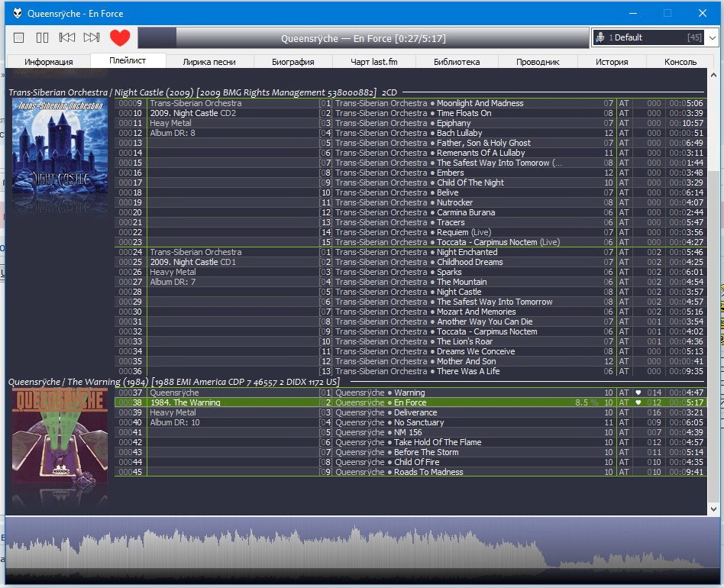The width and height of the screenshot is (724, 588).
Task: Go to the Библиотека tab
Action: 457,62
